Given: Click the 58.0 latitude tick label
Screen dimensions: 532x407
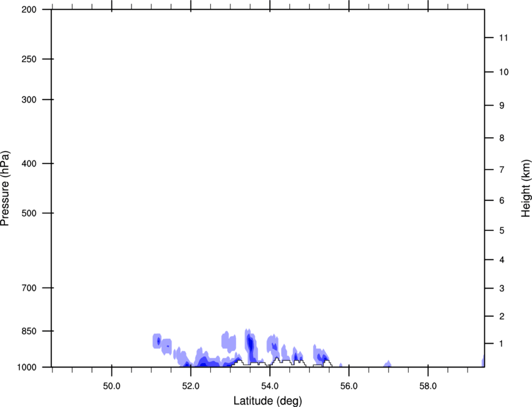Looking at the screenshot, I should coord(428,386).
